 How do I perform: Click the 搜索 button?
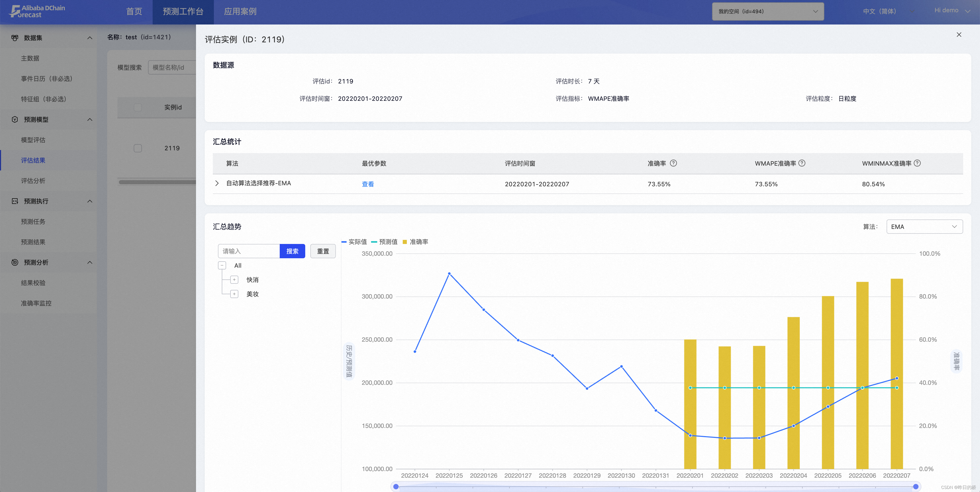pos(292,251)
